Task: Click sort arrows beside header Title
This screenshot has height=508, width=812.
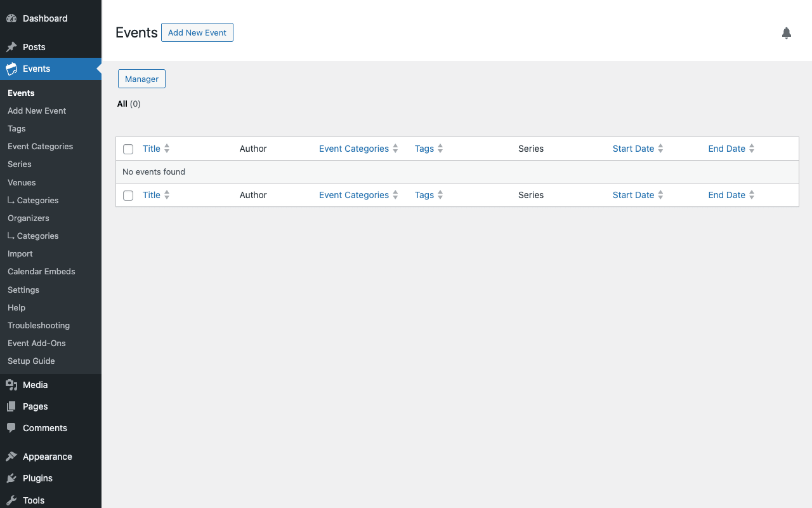Action: 167,149
